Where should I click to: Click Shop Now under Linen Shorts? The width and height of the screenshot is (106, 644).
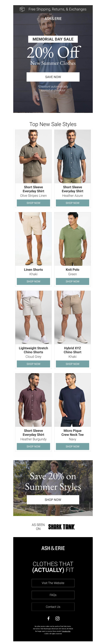coord(33,281)
